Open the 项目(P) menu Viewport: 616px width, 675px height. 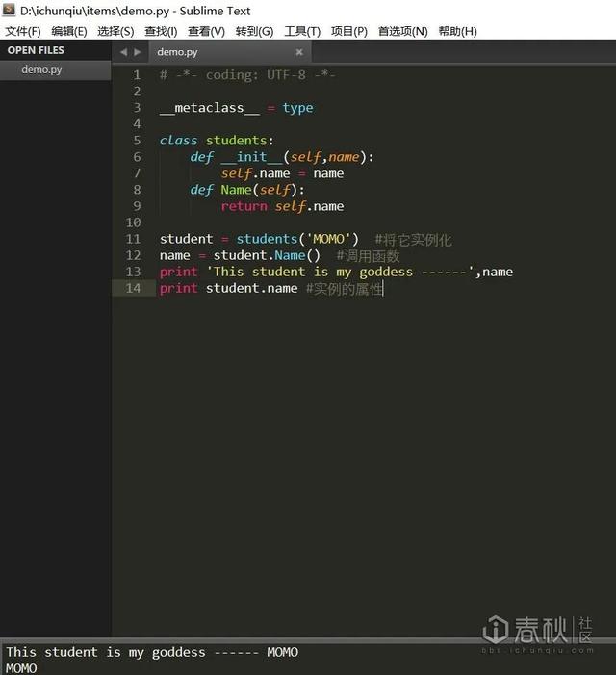click(348, 31)
